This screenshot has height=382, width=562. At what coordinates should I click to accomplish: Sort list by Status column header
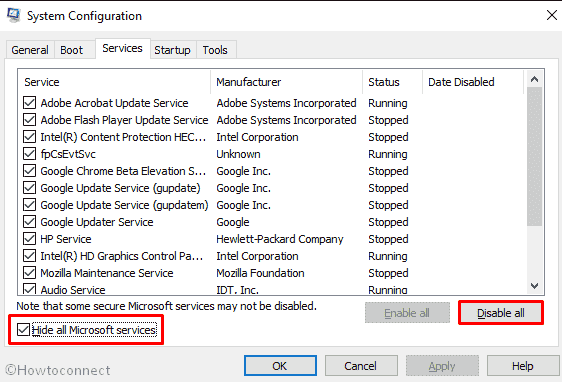click(392, 82)
